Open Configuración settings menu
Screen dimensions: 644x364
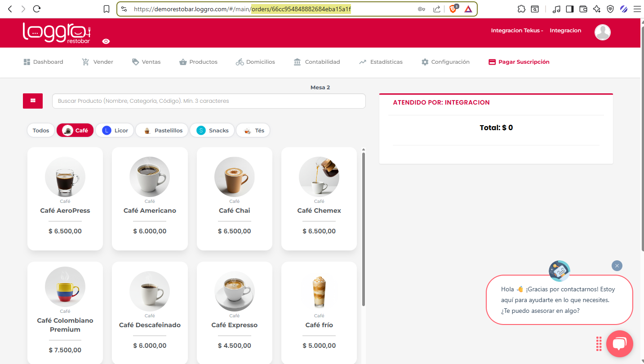pos(445,62)
